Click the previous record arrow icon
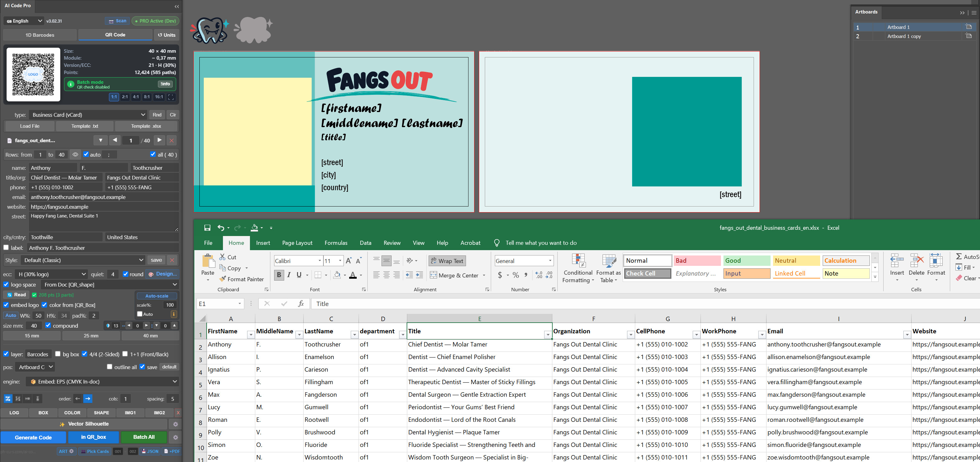980x462 pixels. pyautogui.click(x=115, y=140)
